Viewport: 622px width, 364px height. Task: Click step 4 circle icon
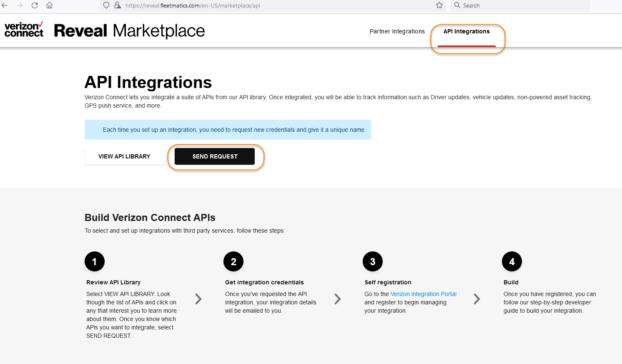tap(512, 261)
